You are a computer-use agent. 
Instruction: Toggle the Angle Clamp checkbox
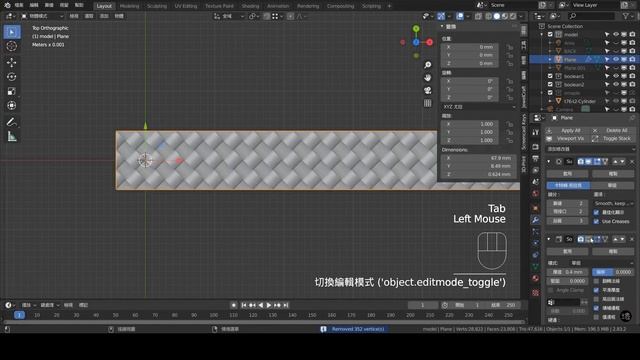(x=551, y=290)
